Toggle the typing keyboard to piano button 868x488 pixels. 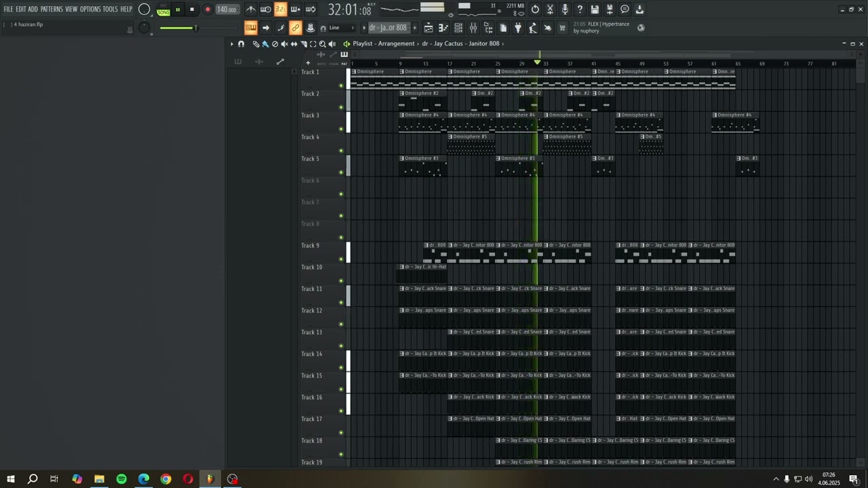(x=251, y=28)
